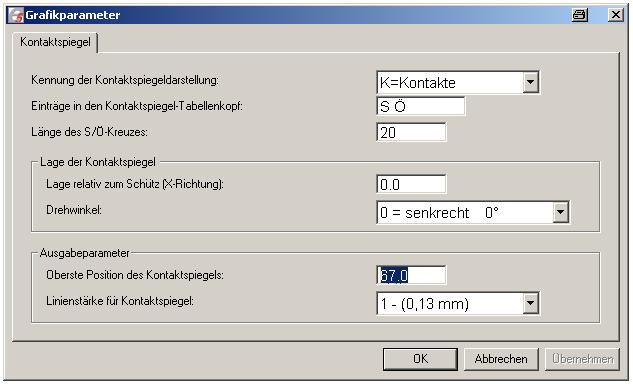633x384 pixels.
Task: Click the X-Richtung field showing 0.0
Action: pyautogui.click(x=411, y=184)
